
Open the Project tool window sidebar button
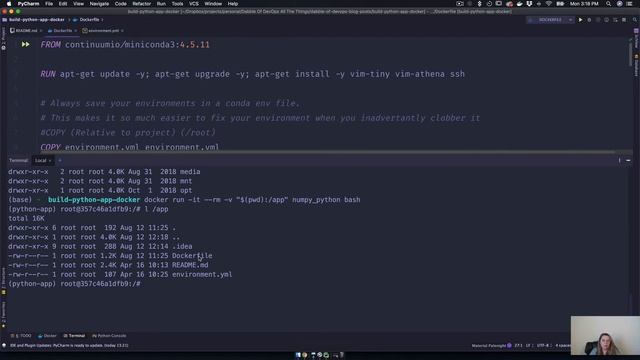coord(4,38)
